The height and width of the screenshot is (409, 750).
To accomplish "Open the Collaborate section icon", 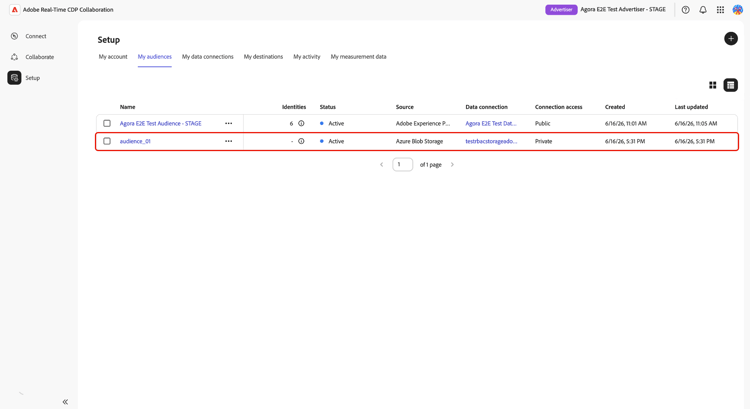I will pos(14,57).
